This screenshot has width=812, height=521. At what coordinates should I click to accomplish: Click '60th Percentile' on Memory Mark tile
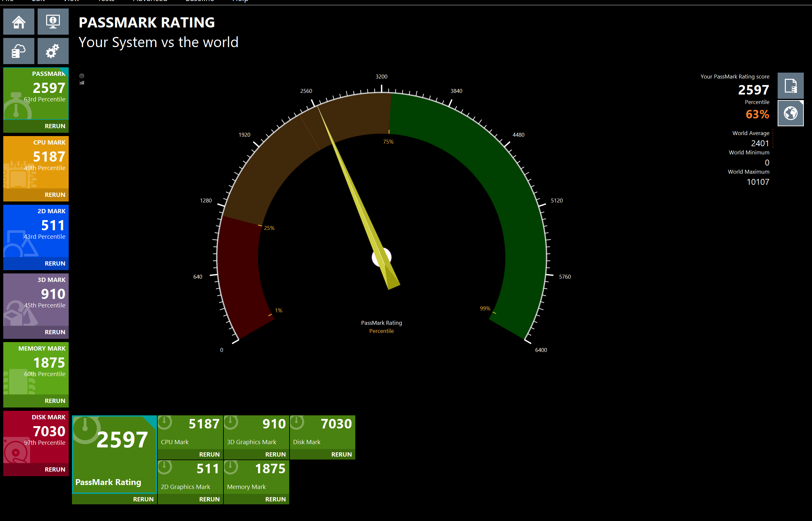[44, 374]
